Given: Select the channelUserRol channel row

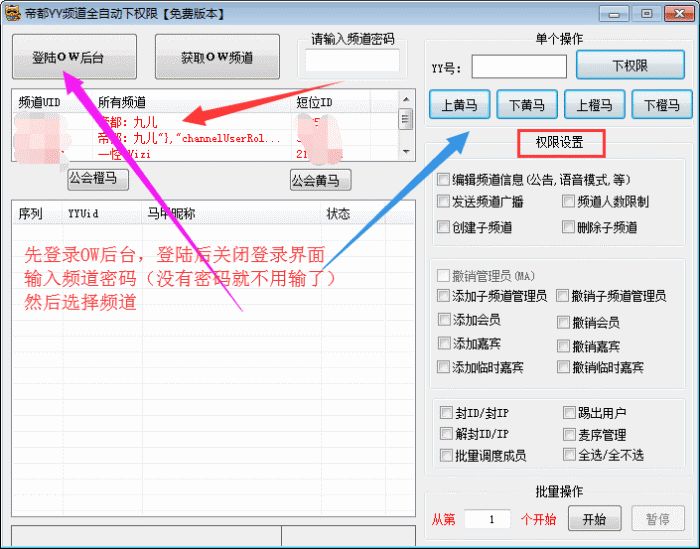Looking at the screenshot, I should click(205, 138).
